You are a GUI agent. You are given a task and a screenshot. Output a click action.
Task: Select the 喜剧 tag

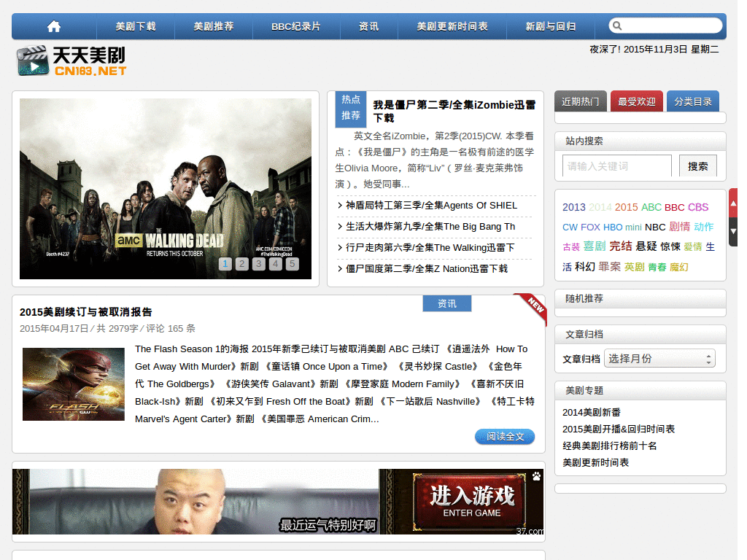coord(594,246)
